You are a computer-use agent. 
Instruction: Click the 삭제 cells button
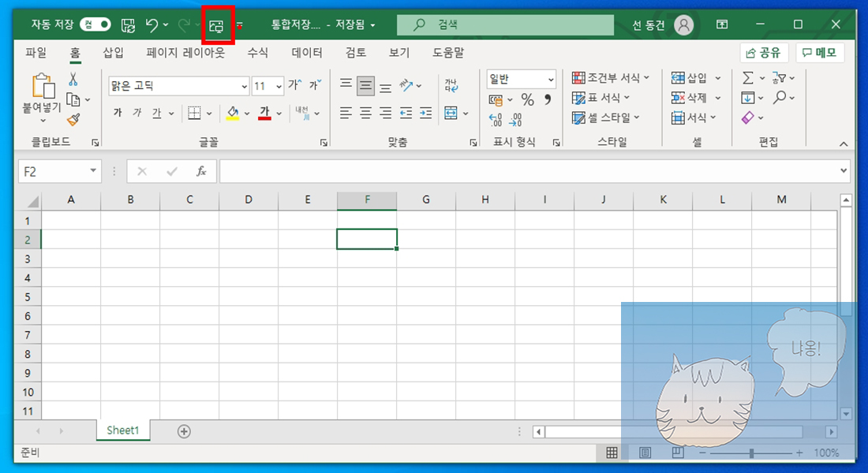tap(689, 98)
